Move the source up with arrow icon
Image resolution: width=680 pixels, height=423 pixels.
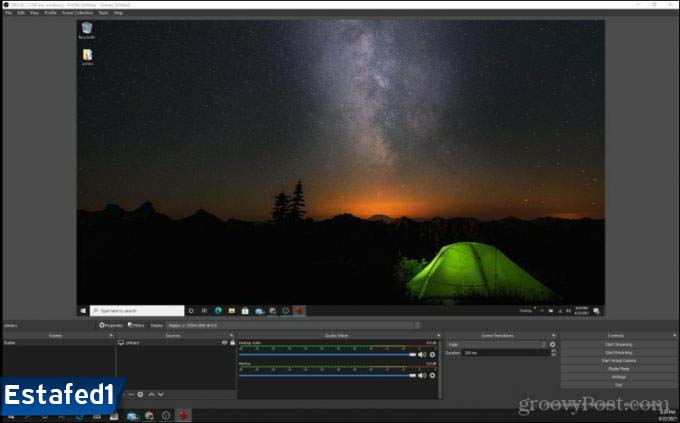coord(151,394)
